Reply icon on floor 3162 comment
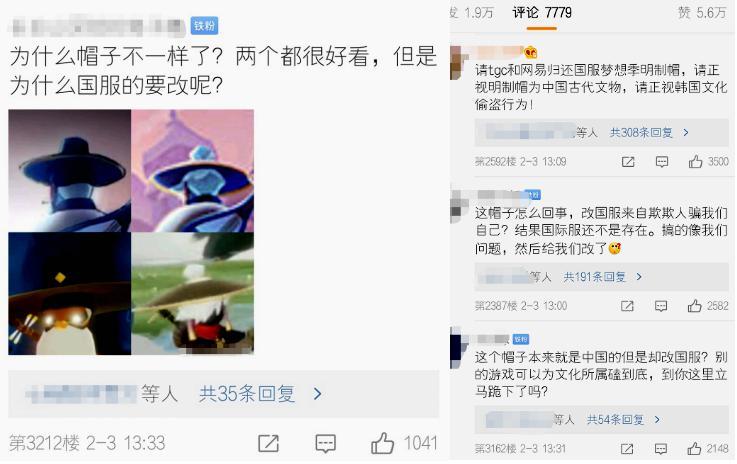737x464 pixels. (x=661, y=448)
